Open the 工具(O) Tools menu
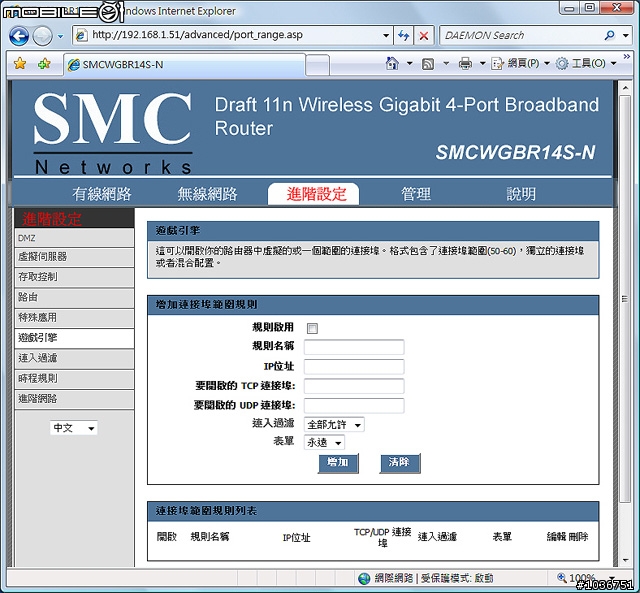 586,64
